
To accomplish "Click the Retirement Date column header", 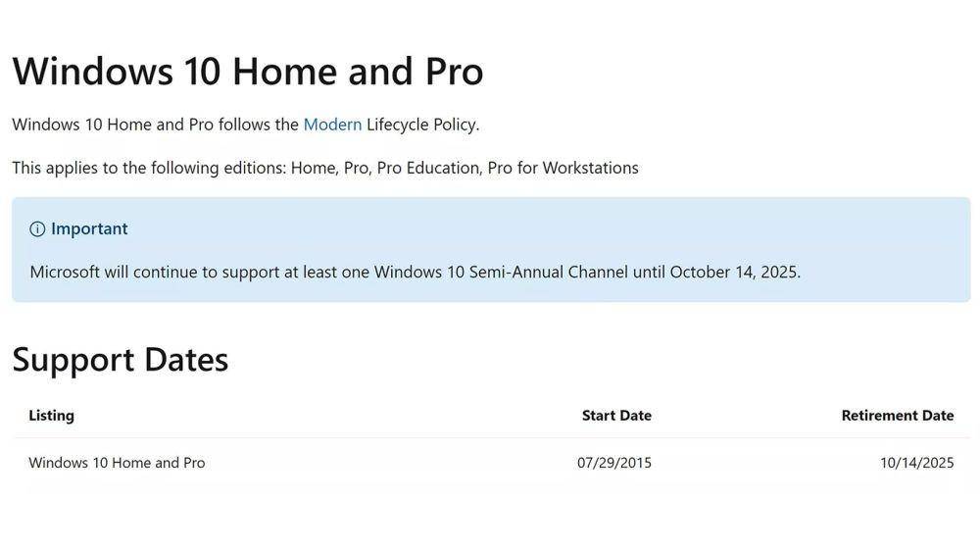I will (898, 416).
